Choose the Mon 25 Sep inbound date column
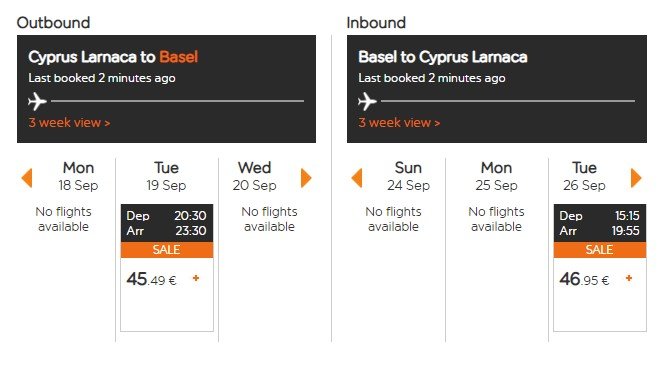 pos(497,176)
